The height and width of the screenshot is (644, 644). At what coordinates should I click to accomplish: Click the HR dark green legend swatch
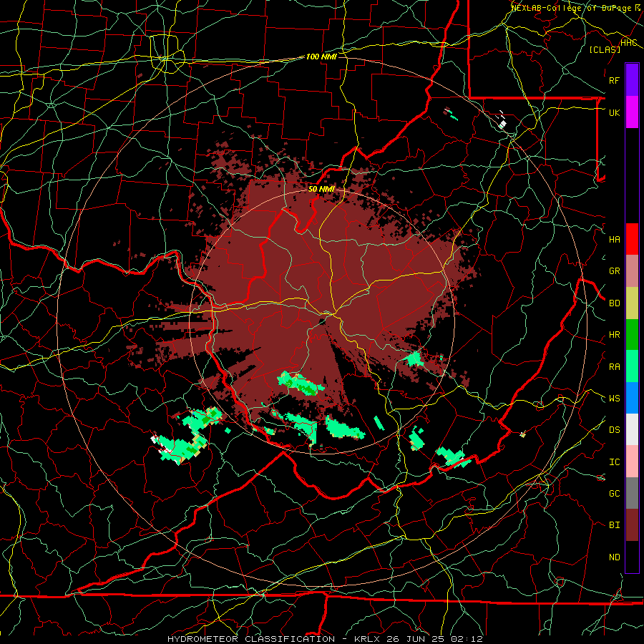[x=632, y=334]
